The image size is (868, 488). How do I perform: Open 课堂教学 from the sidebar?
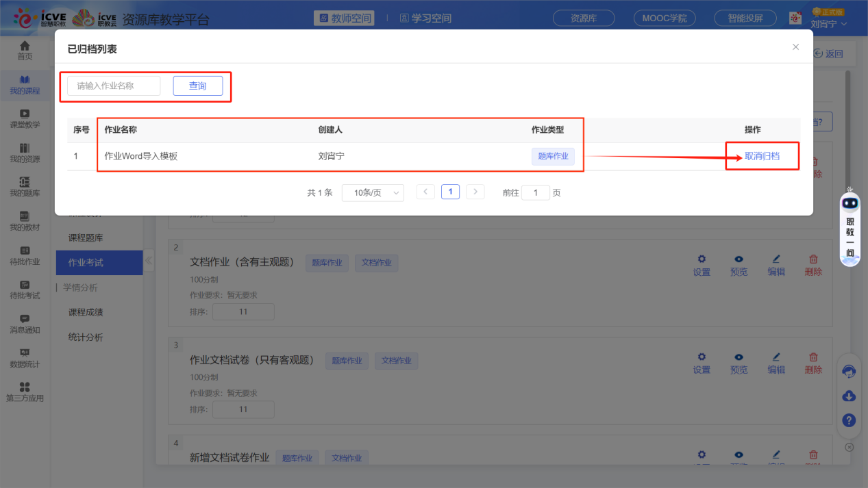tap(25, 119)
